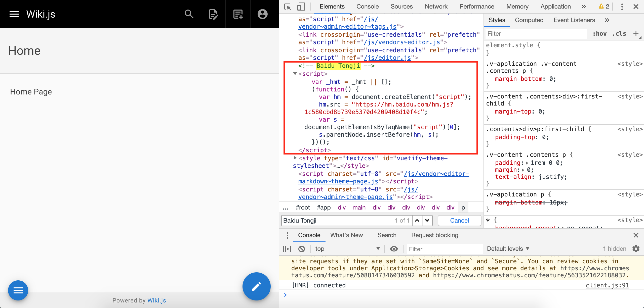644x308 pixels.
Task: Close the console drawer with X
Action: 636,235
